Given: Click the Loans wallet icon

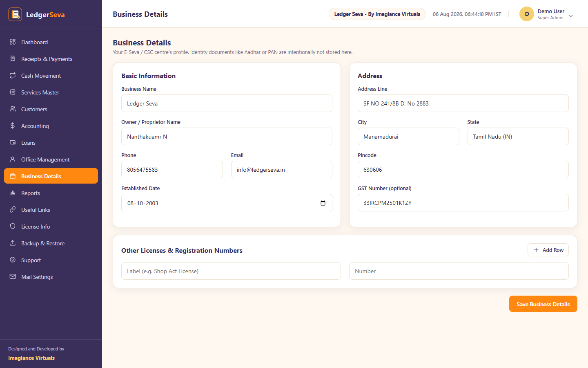Looking at the screenshot, I should (x=13, y=142).
